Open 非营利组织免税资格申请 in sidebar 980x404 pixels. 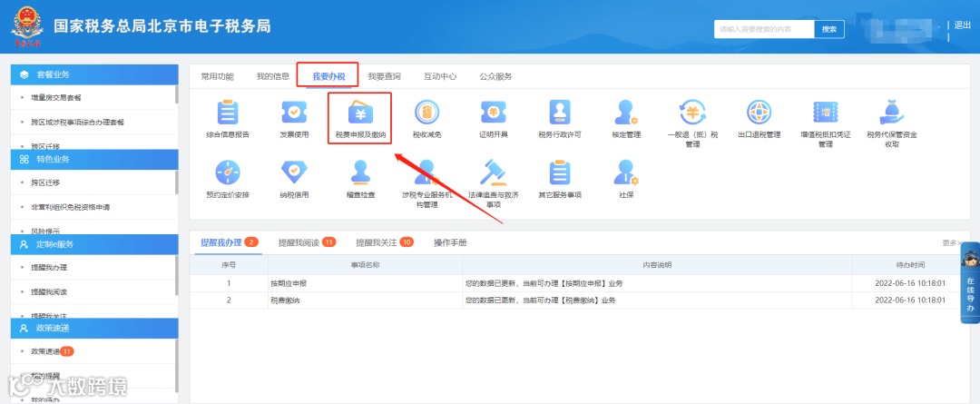point(71,207)
